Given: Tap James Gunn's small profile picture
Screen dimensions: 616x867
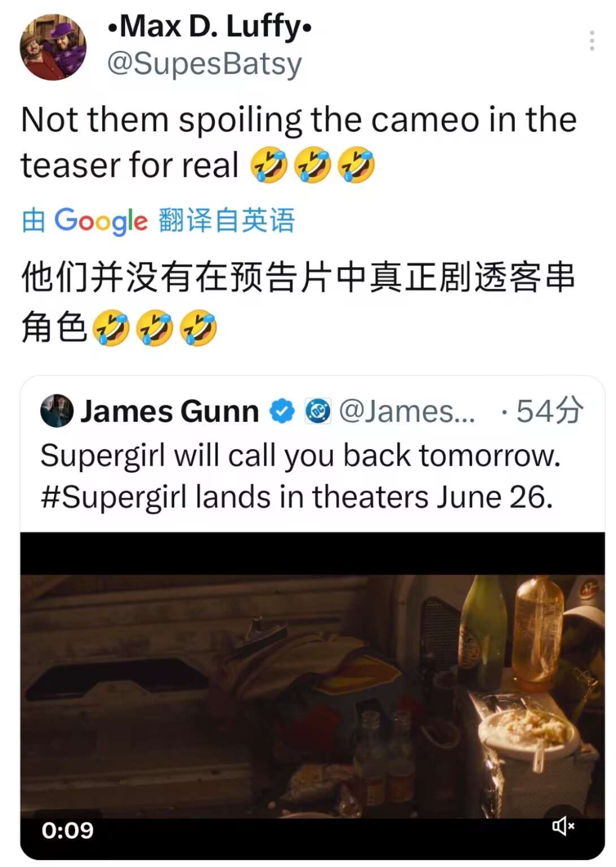Looking at the screenshot, I should (x=57, y=411).
